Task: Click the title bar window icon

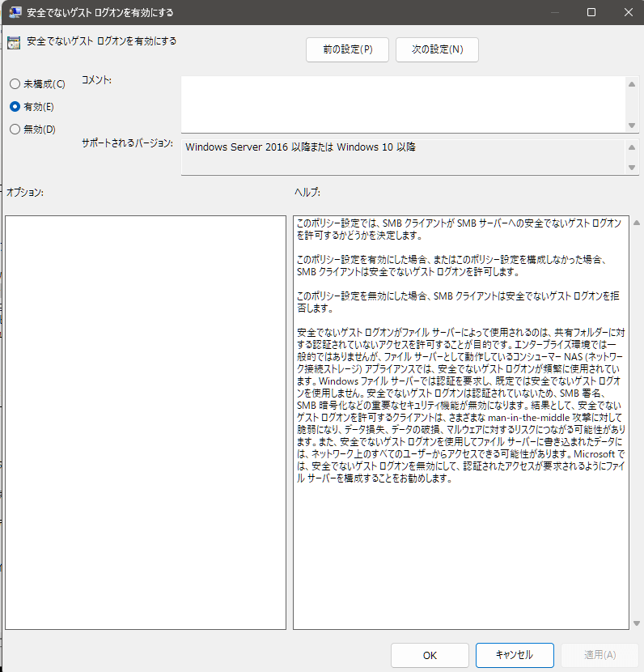Action: (15, 12)
